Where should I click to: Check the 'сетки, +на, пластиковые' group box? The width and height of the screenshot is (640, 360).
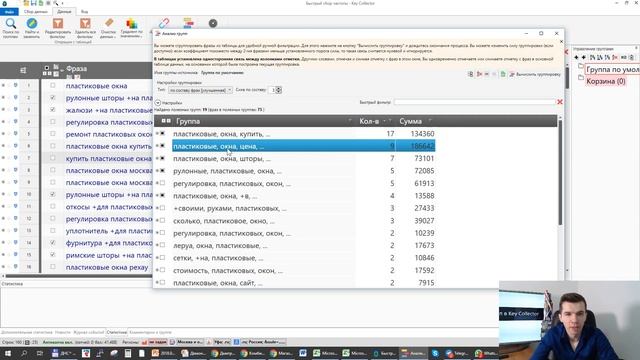[162, 258]
